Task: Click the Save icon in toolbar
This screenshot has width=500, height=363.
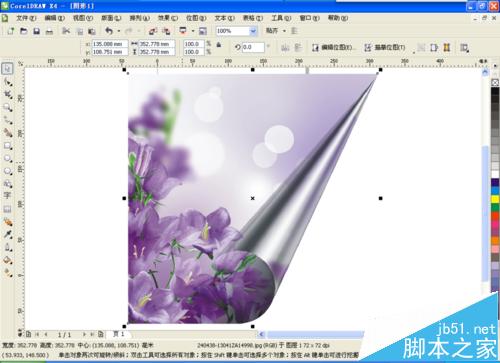Action: (x=36, y=31)
